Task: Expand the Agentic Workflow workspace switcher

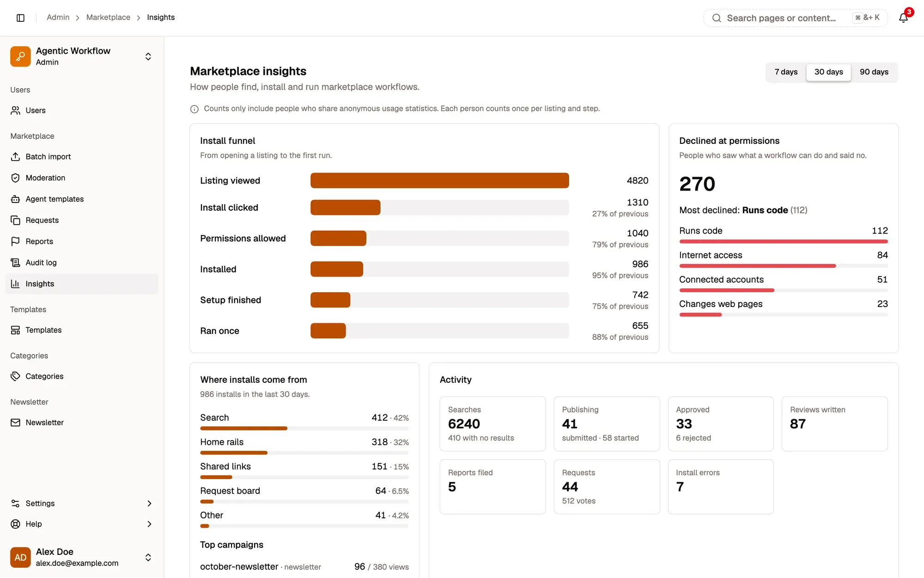Action: [x=148, y=56]
